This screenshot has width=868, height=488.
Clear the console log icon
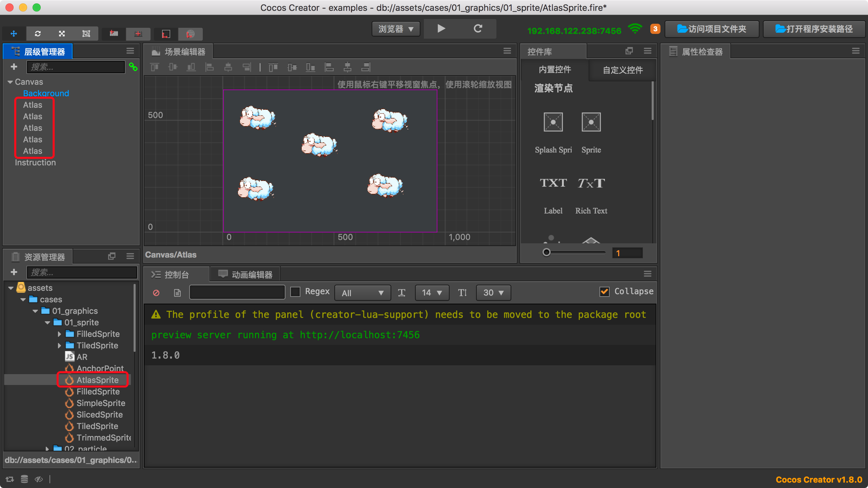[x=156, y=293]
